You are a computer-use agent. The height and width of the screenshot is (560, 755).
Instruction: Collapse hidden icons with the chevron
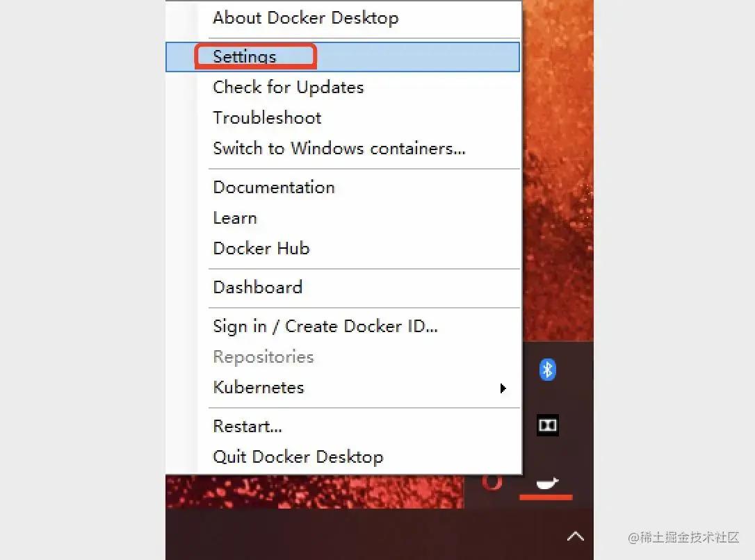(x=576, y=536)
